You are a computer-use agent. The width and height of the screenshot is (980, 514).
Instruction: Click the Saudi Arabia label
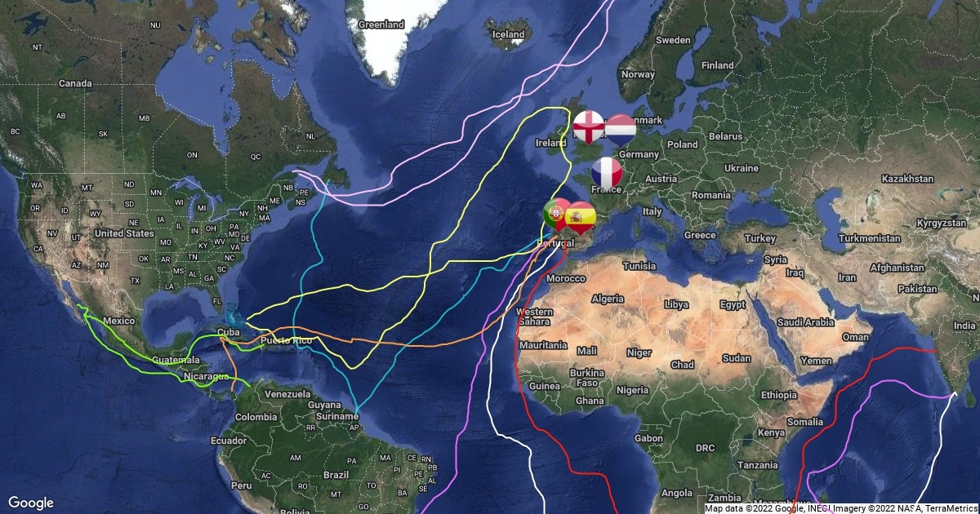807,322
